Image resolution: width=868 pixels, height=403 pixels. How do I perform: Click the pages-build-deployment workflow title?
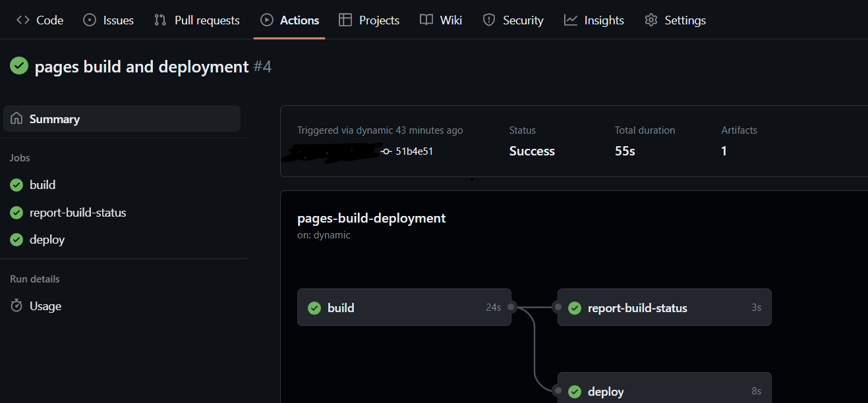[372, 218]
